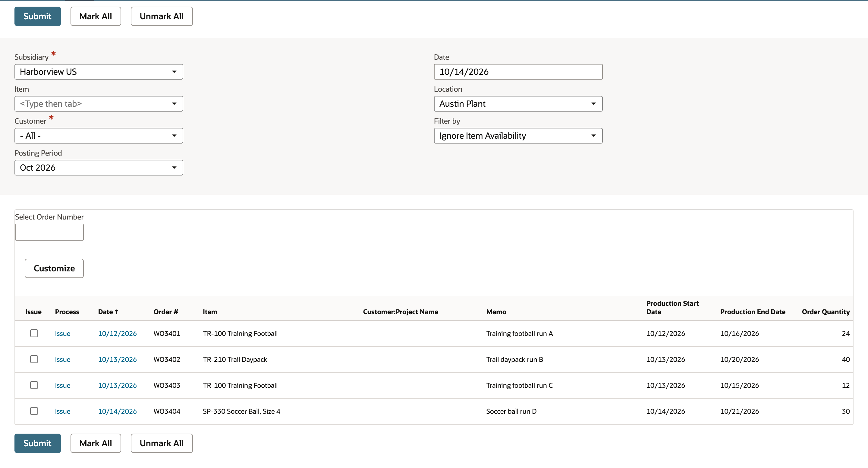Image resolution: width=868 pixels, height=468 pixels.
Task: Click 'Training football run A' memo cell
Action: pyautogui.click(x=519, y=334)
